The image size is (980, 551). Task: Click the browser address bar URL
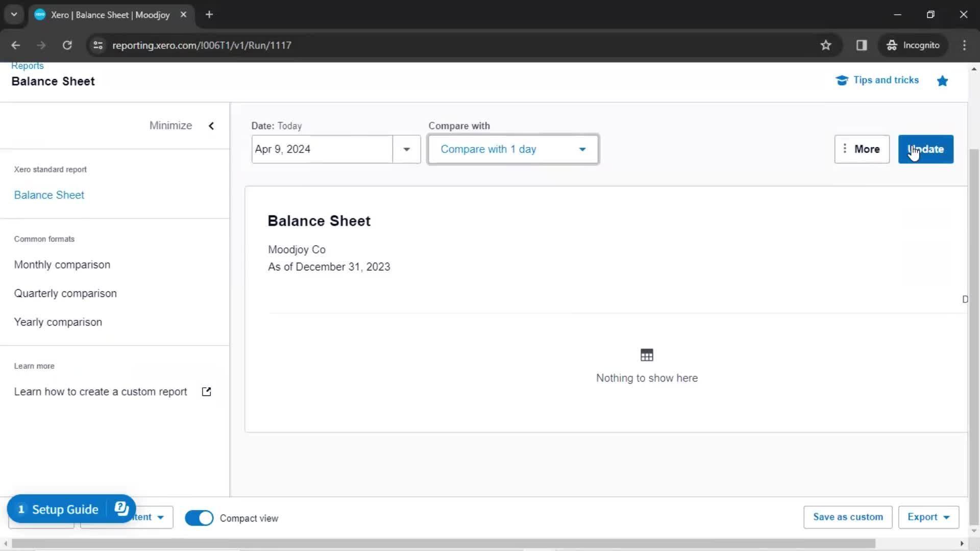coord(202,45)
